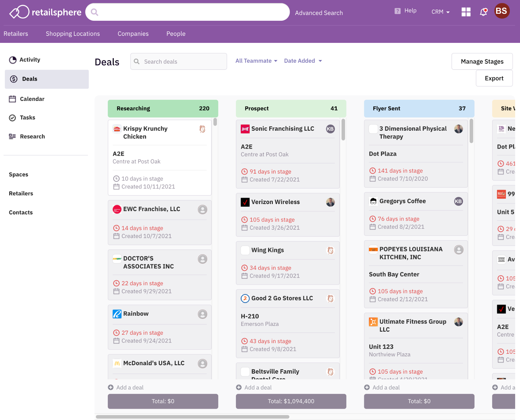The height and width of the screenshot is (420, 520).
Task: Click the Prospect column scrollbar
Action: pyautogui.click(x=343, y=130)
